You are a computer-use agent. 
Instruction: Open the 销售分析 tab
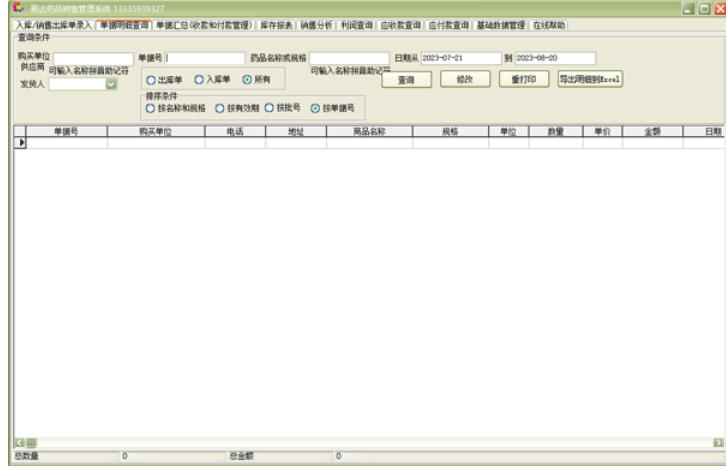tap(316, 25)
